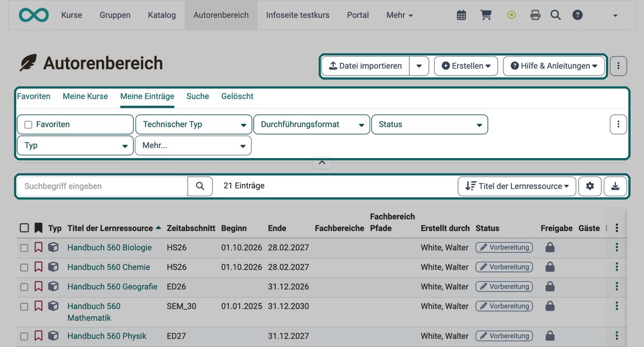Select the Handbuch 560 Geografie row checkbox
Viewport: 644px width, 347px height.
click(x=24, y=286)
